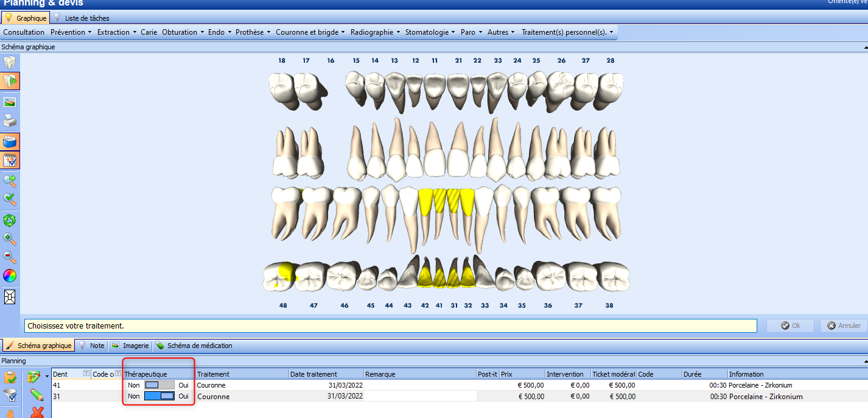This screenshot has width=868, height=418.
Task: Click magnifier with green checkmark icon
Action: (x=10, y=200)
